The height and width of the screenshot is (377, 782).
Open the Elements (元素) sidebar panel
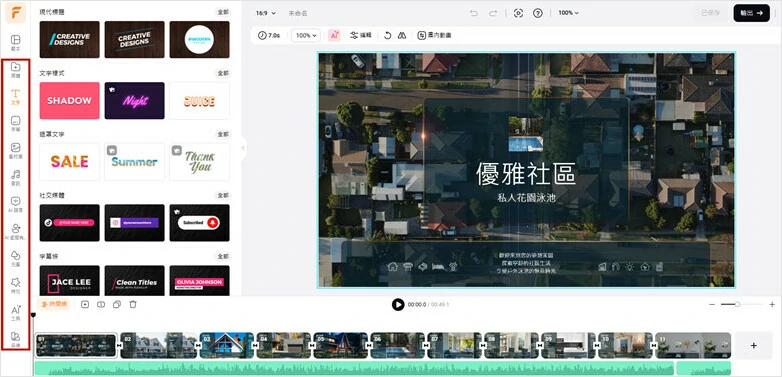16,258
